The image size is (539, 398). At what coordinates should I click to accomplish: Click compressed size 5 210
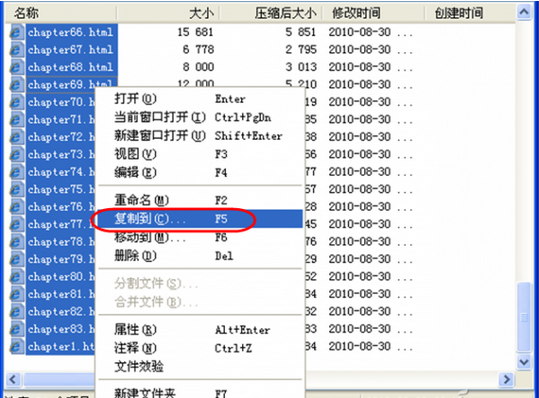tap(300, 84)
